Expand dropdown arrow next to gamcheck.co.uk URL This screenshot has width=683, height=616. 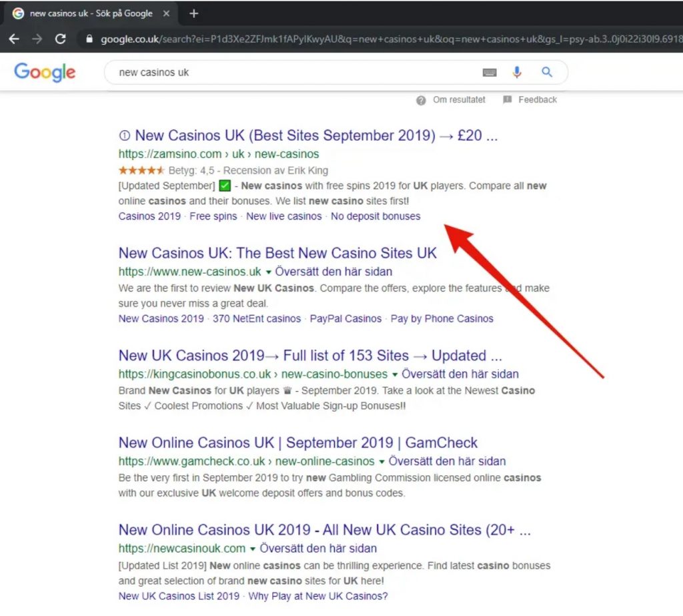[382, 462]
